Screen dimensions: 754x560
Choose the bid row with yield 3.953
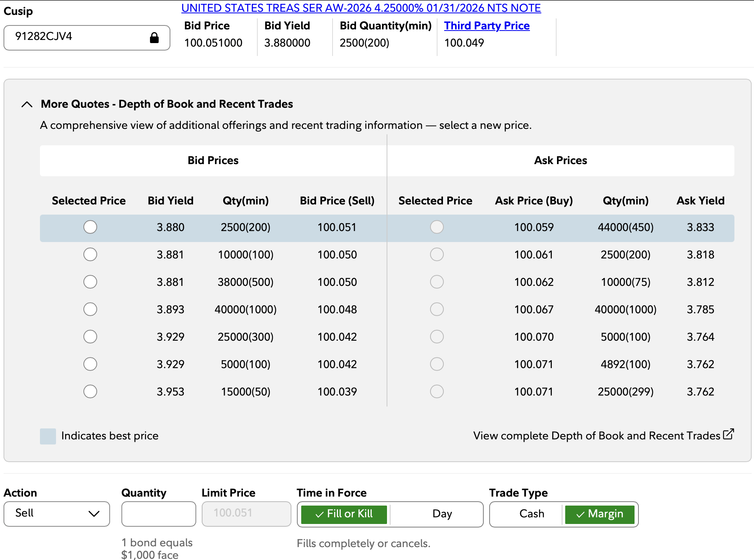90,391
